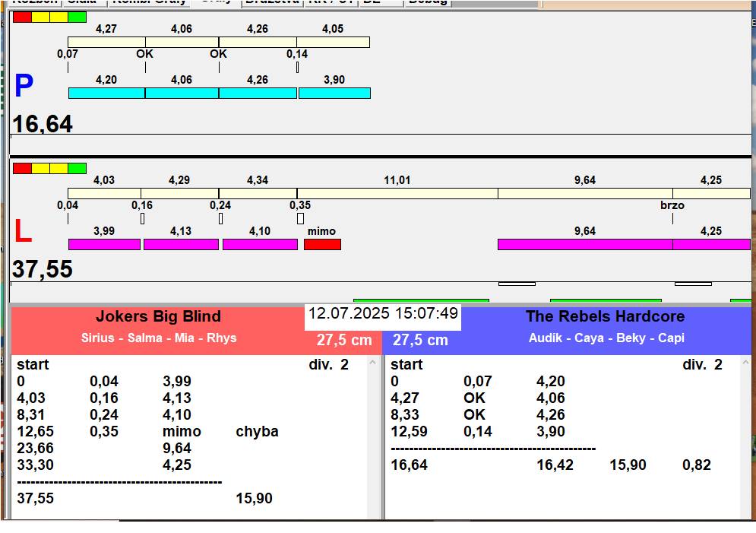Click the Jokers Big Blind team header
Viewport: 756px width, 533px height.
tap(158, 316)
